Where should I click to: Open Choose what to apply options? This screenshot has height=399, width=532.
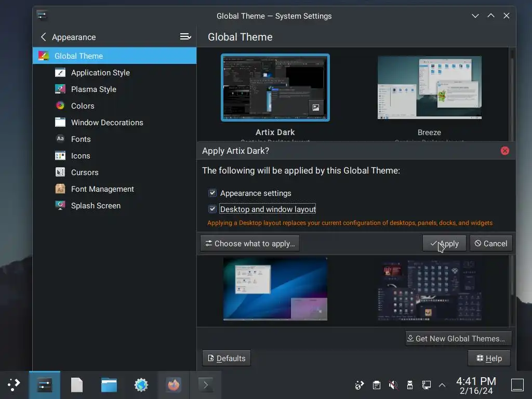click(x=250, y=244)
